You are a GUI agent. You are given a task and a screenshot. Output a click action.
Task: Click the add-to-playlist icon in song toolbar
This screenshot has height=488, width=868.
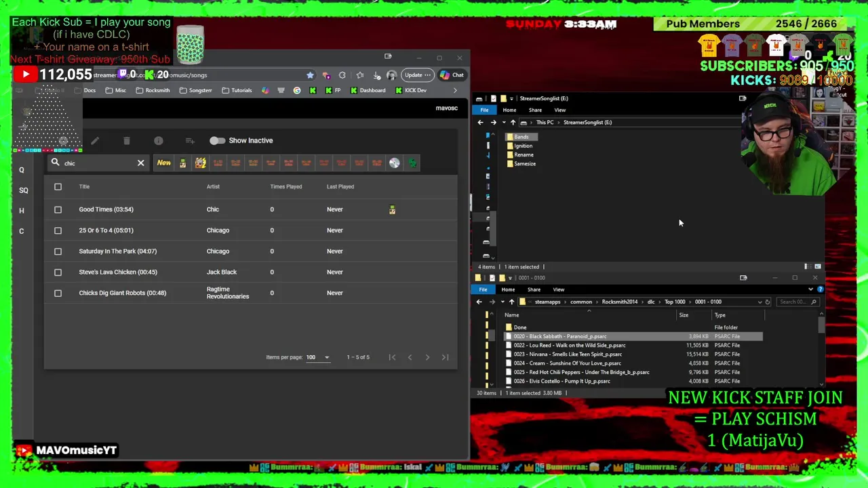[x=190, y=140]
